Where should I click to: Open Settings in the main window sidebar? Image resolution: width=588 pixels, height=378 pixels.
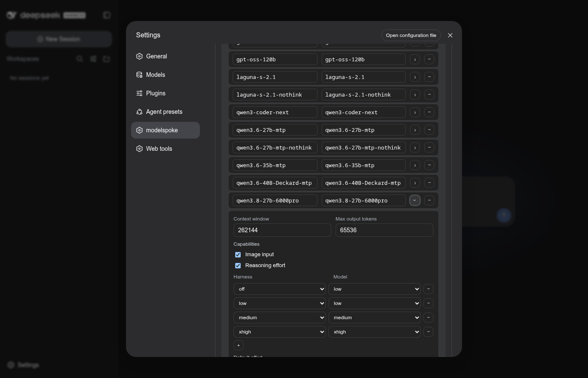tap(24, 365)
